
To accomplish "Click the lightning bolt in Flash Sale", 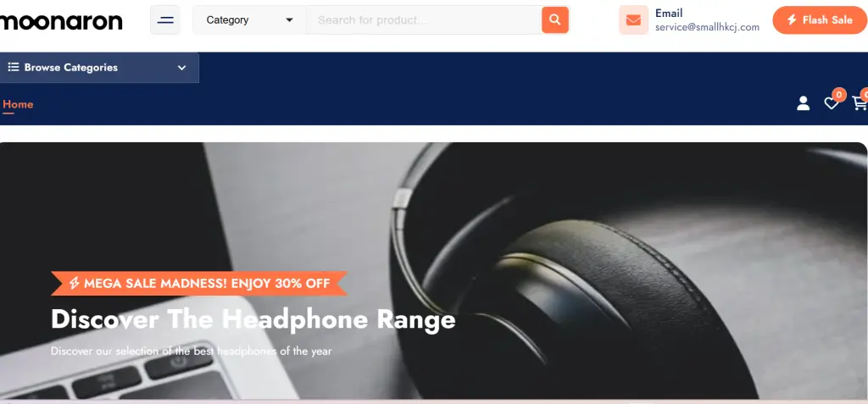I will pyautogui.click(x=792, y=20).
